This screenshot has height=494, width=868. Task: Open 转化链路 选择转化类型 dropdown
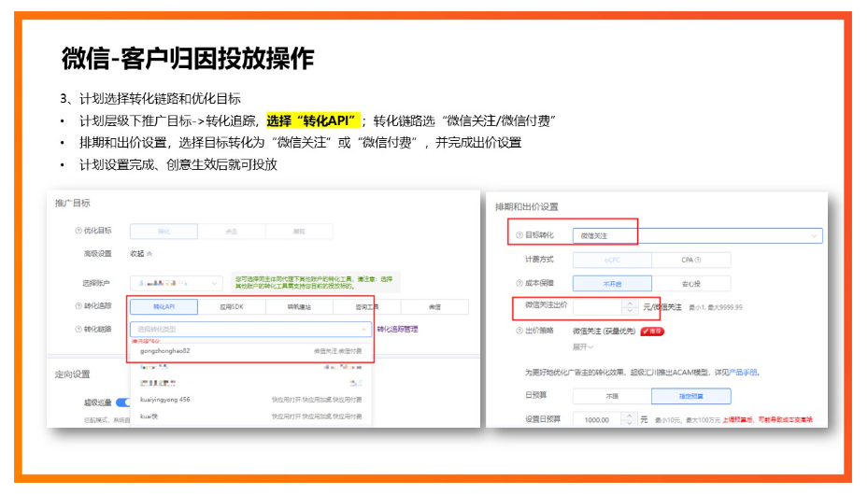250,329
